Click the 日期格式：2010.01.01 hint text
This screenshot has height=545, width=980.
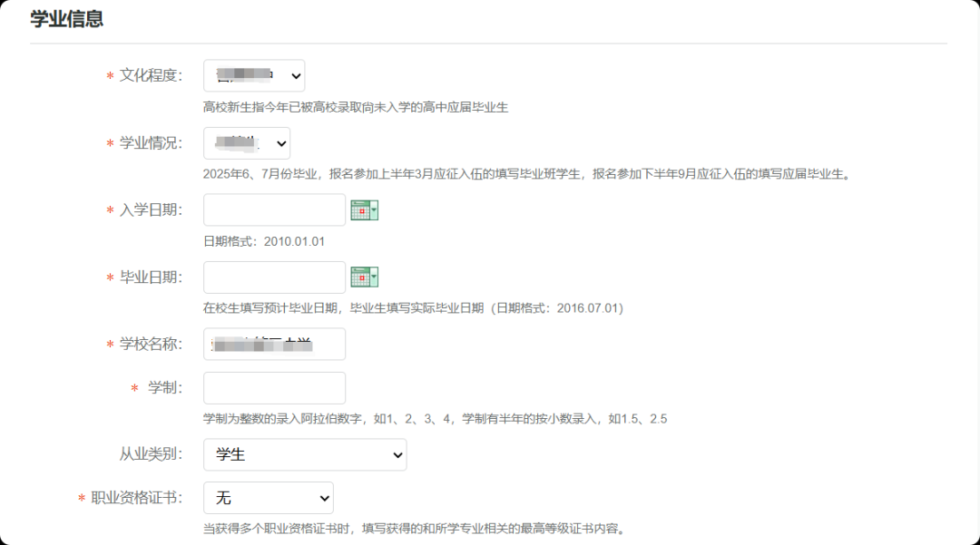click(x=264, y=241)
